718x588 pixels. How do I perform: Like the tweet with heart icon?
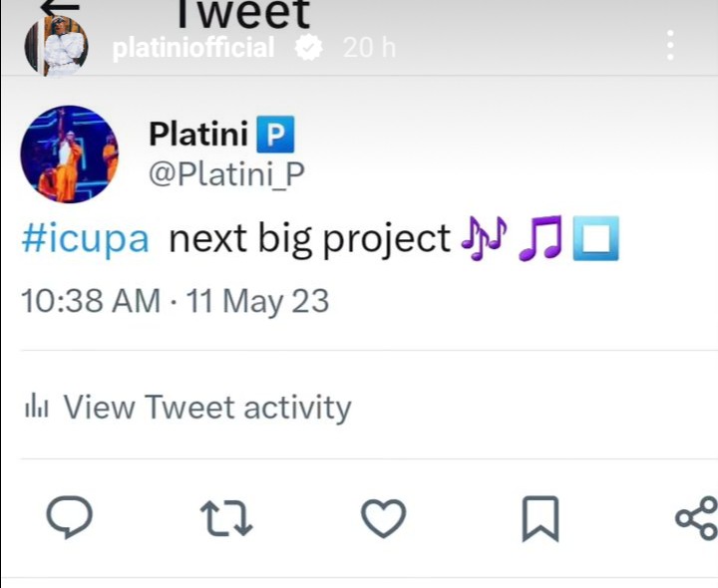tap(383, 518)
